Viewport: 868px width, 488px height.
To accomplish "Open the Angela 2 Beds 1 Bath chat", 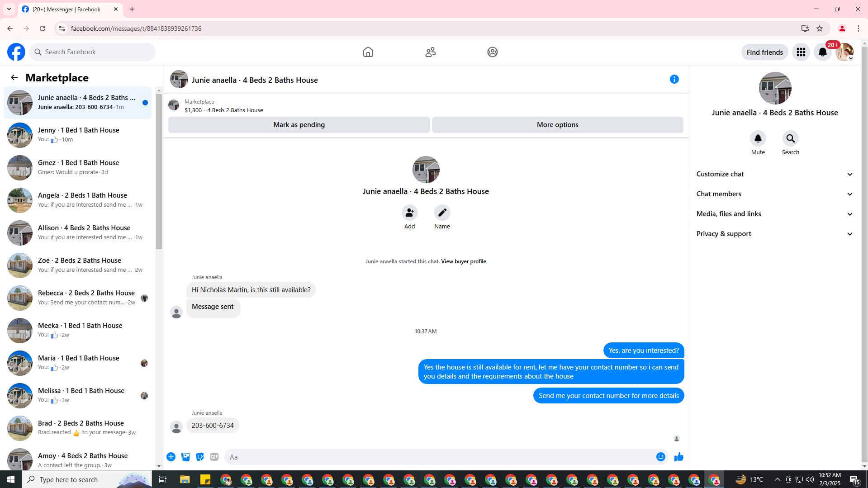I will [x=78, y=200].
